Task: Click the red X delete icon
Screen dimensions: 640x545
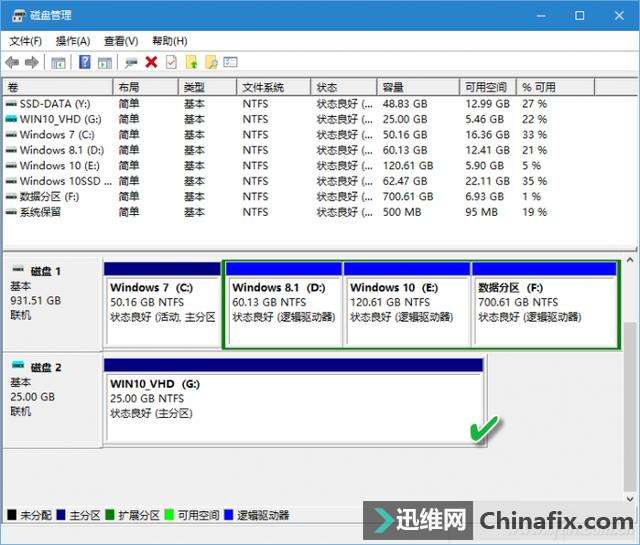Action: point(151,62)
